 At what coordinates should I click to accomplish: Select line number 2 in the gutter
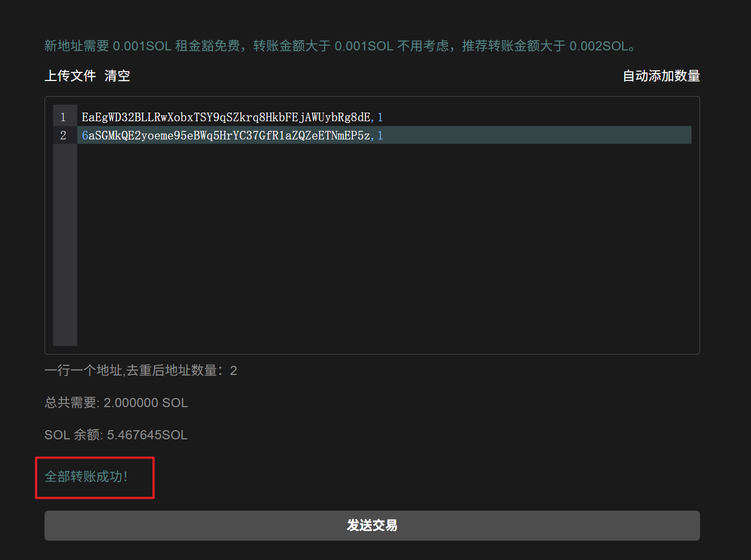pos(63,135)
